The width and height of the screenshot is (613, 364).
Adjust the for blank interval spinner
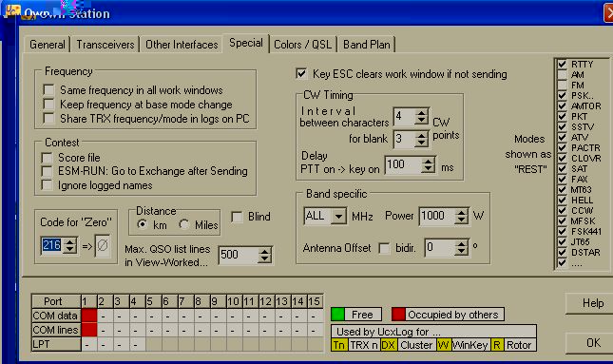coord(421,139)
